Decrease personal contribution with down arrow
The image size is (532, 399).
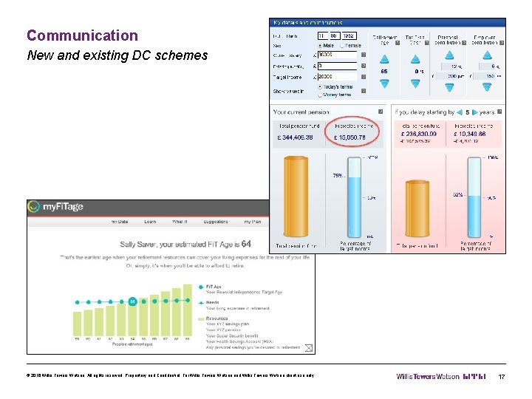pos(449,87)
